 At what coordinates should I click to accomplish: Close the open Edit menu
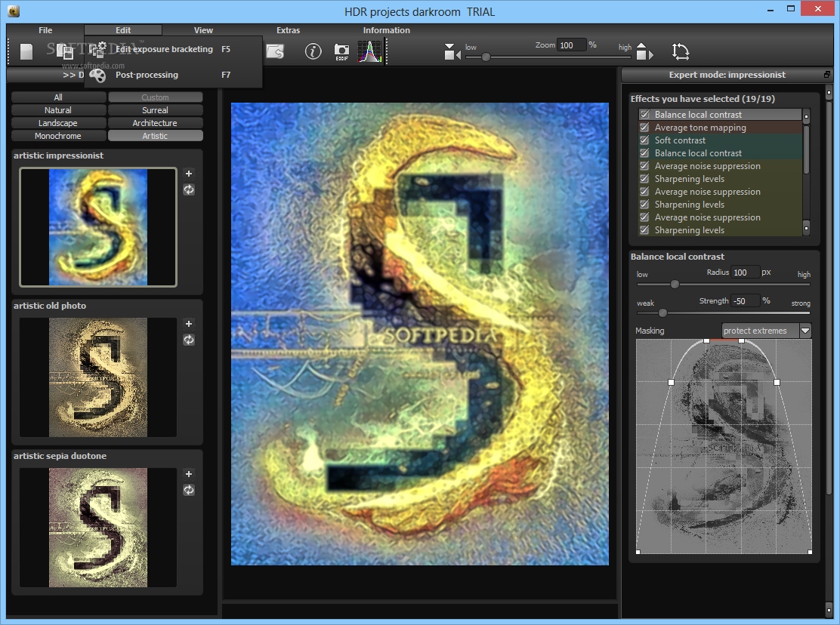tap(123, 30)
